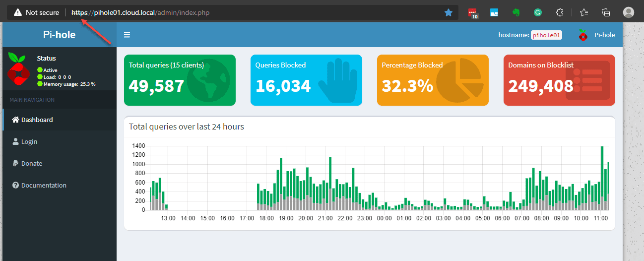This screenshot has width=644, height=261.
Task: Click the Domains on Blocklist value 249,408
Action: coord(541,85)
